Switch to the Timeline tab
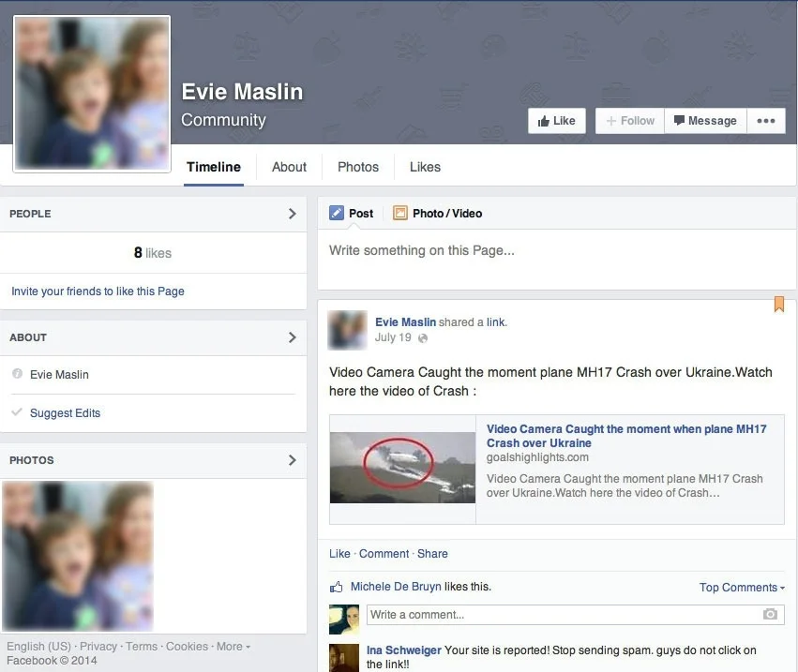Image resolution: width=798 pixels, height=672 pixels. click(x=214, y=168)
